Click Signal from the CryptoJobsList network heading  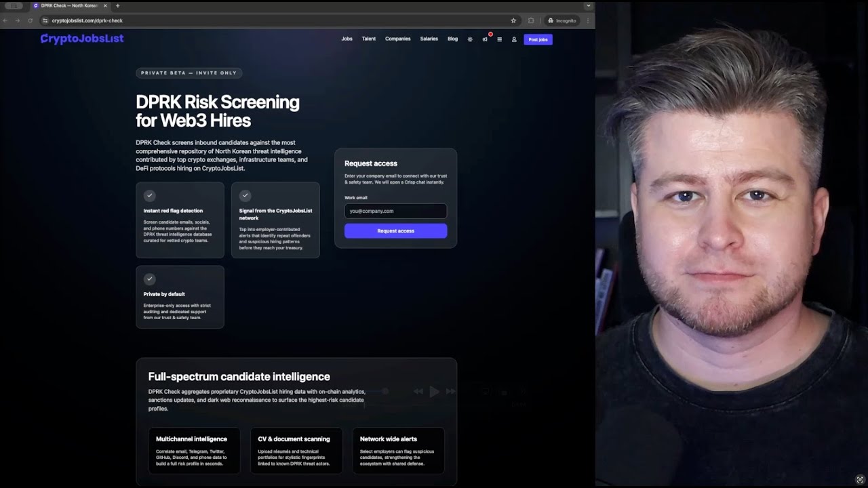(275, 214)
